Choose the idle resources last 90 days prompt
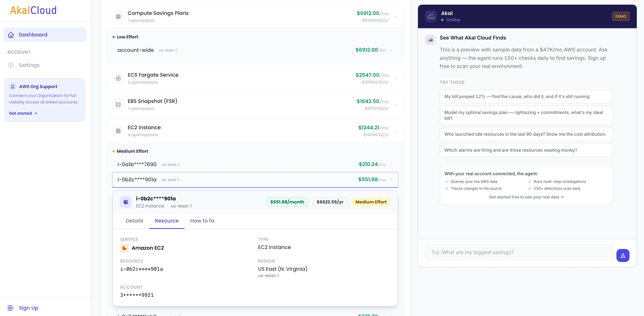The image size is (644, 316). (526, 134)
